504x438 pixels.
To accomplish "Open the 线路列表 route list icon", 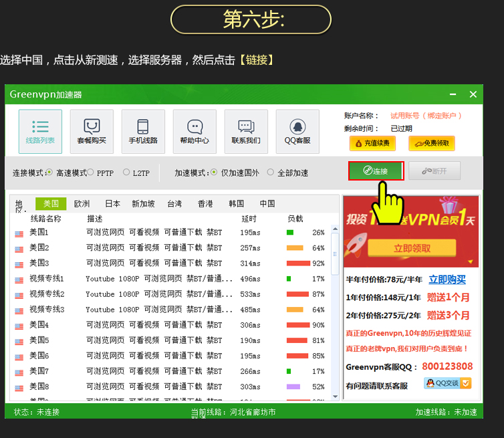I will pos(40,132).
